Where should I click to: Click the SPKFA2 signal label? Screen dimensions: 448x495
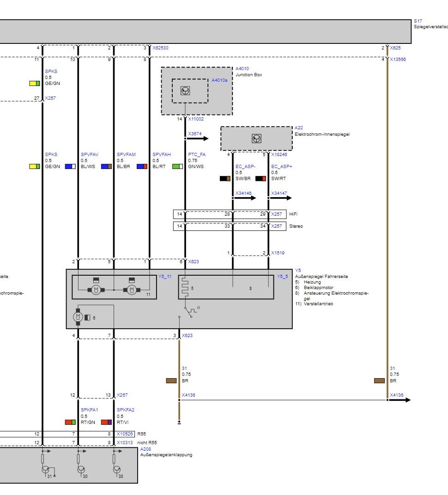pyautogui.click(x=125, y=410)
